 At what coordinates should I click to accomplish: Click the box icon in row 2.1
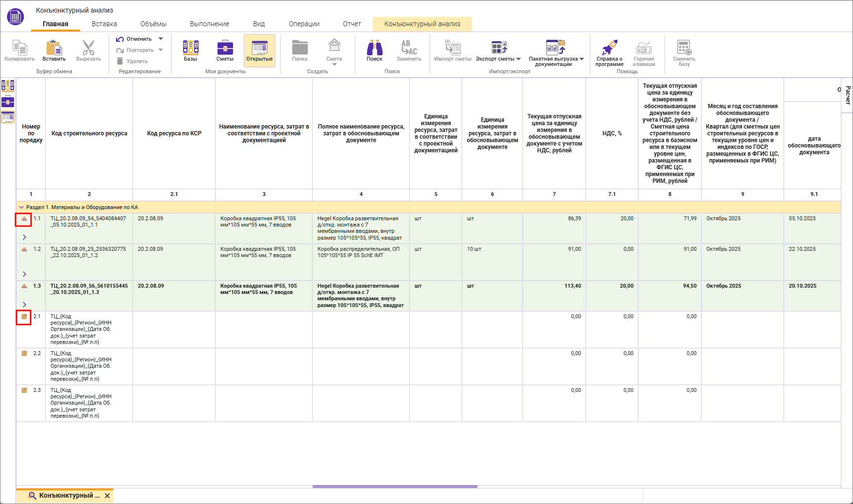tap(24, 317)
